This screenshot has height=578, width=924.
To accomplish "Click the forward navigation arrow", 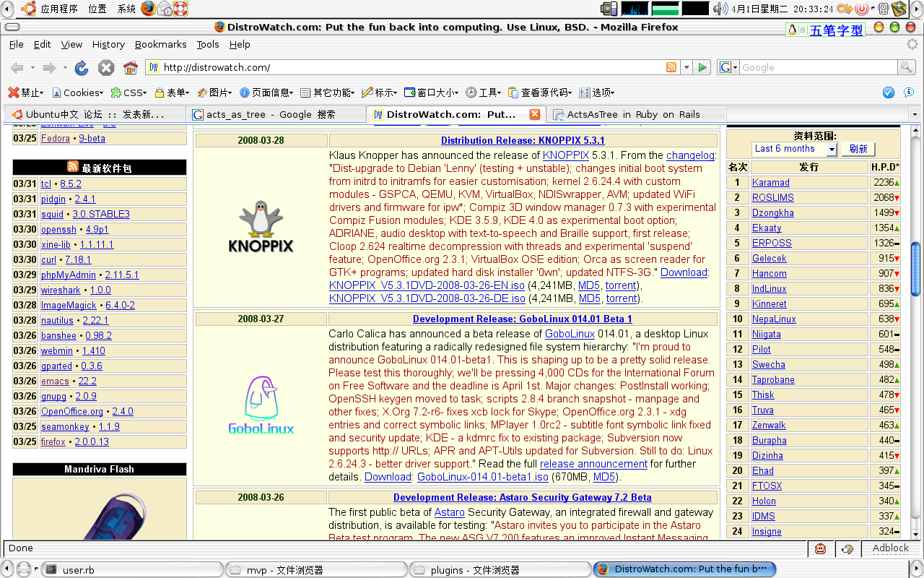I will (x=49, y=68).
